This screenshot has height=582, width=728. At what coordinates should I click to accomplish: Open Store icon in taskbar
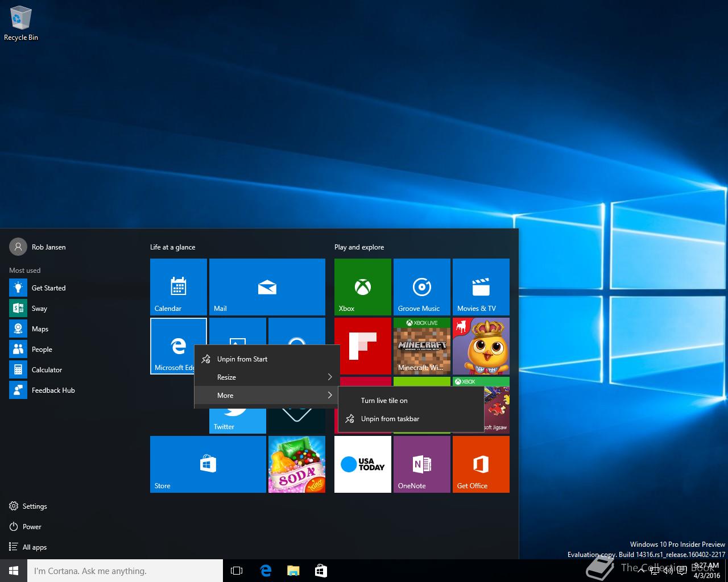pyautogui.click(x=321, y=571)
